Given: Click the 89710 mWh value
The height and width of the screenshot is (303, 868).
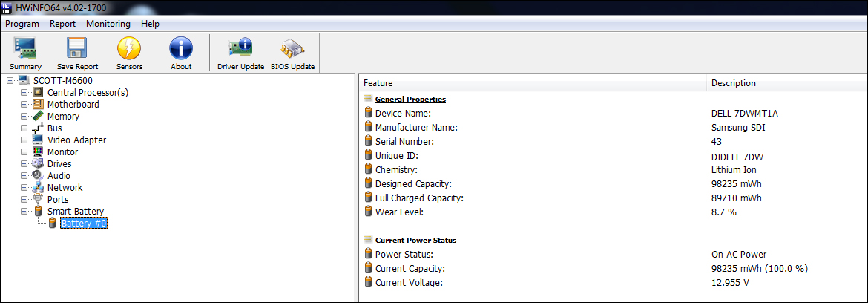Looking at the screenshot, I should coord(736,198).
